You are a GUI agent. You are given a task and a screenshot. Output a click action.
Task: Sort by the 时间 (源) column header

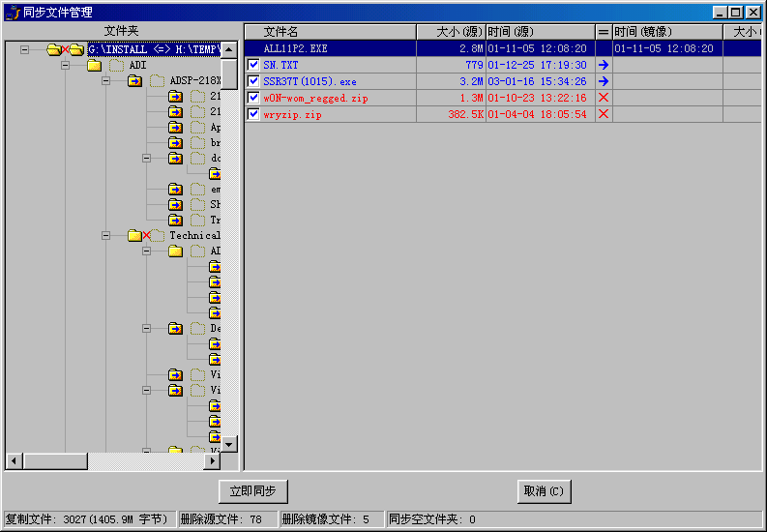539,32
